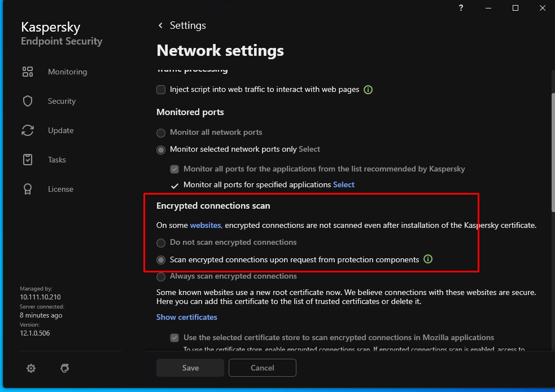
Task: Click the Update refresh arrows icon
Action: 28,130
